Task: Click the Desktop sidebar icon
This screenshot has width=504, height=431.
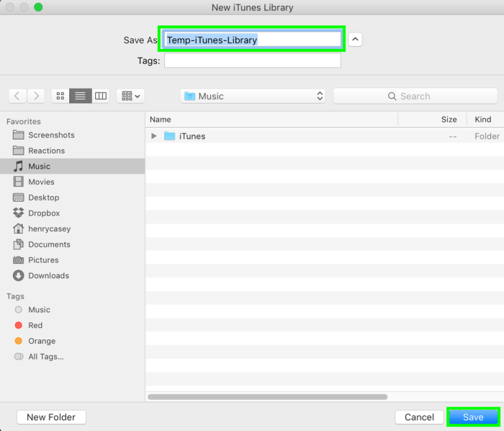Action: point(18,197)
